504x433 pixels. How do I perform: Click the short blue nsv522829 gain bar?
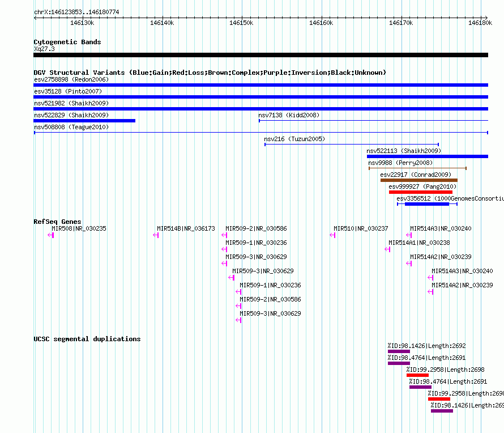[84, 121]
